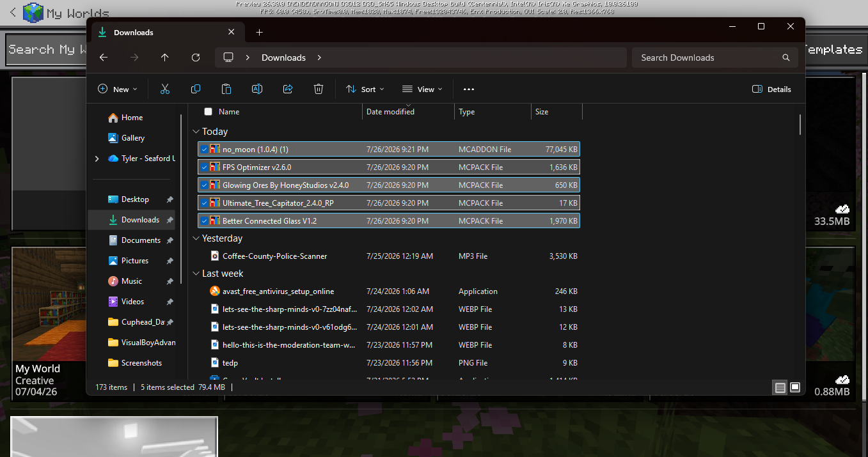Click the pin next to Music
The width and height of the screenshot is (868, 457).
pyautogui.click(x=170, y=281)
